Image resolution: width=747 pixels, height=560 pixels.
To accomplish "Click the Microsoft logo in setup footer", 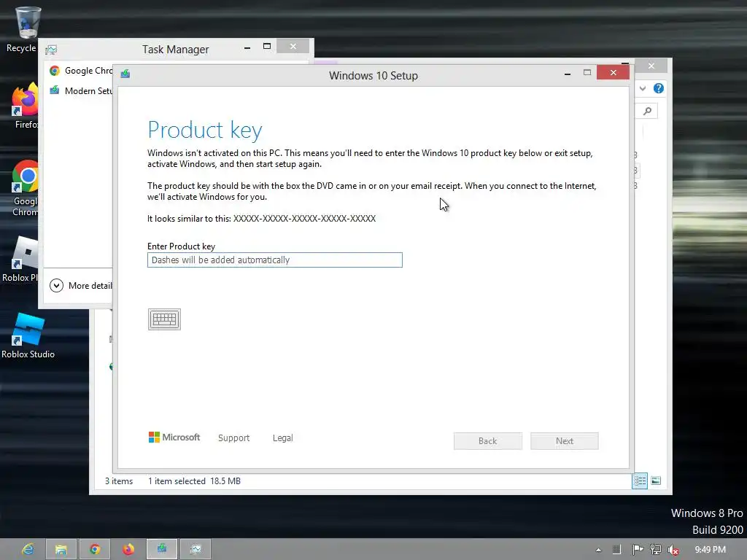I will (174, 437).
